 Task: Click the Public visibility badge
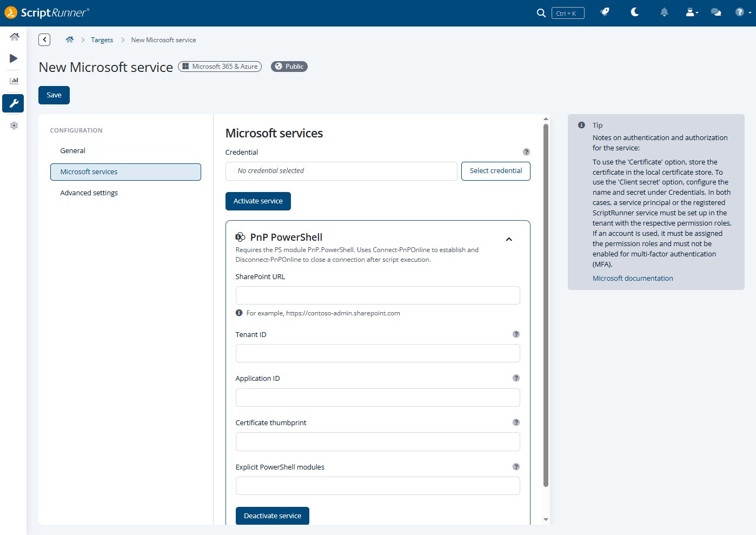click(x=289, y=67)
